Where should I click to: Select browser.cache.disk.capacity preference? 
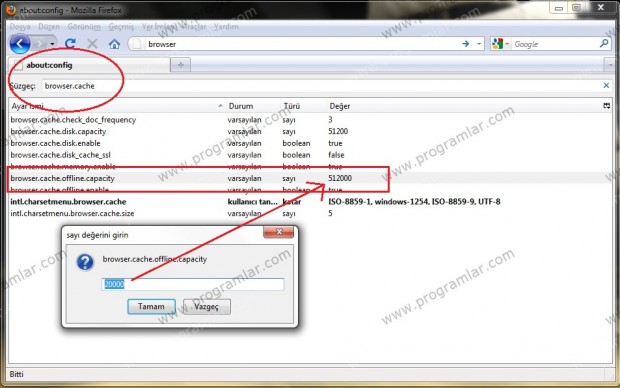pos(310,131)
